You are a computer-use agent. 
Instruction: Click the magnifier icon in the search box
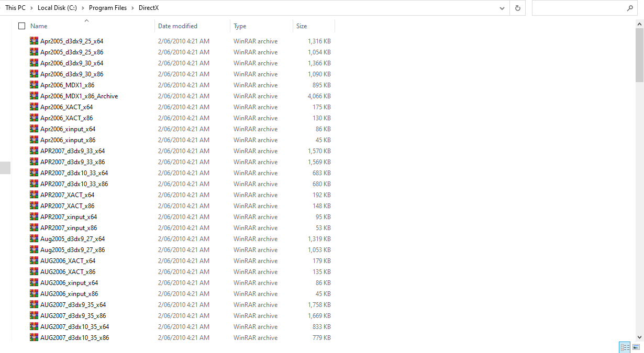tap(630, 8)
